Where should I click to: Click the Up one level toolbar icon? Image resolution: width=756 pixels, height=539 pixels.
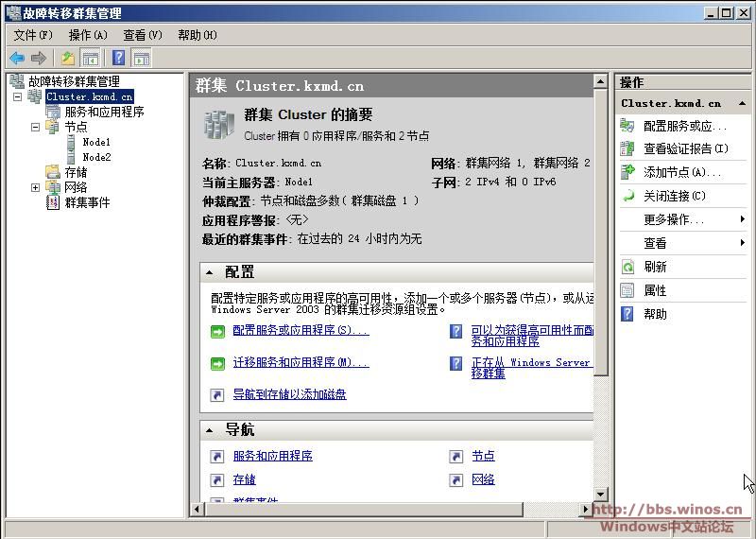pyautogui.click(x=68, y=59)
